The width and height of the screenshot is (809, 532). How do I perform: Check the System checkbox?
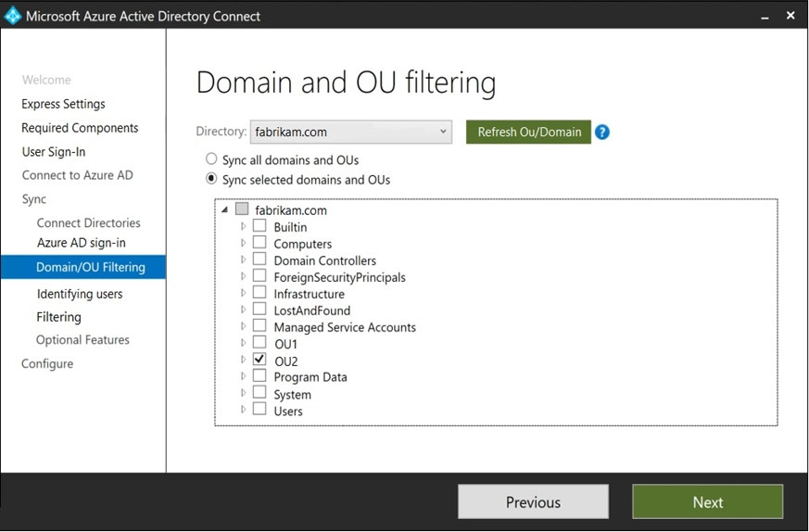tap(259, 392)
